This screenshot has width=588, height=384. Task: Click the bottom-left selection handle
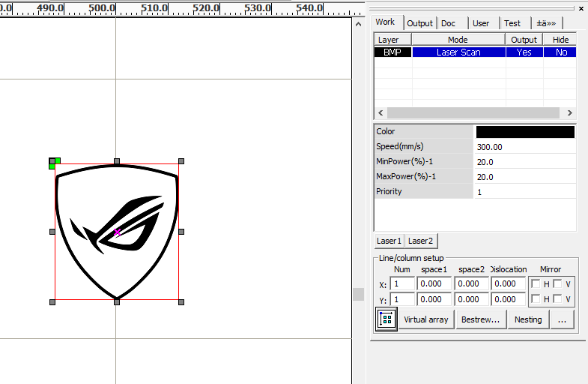click(52, 301)
